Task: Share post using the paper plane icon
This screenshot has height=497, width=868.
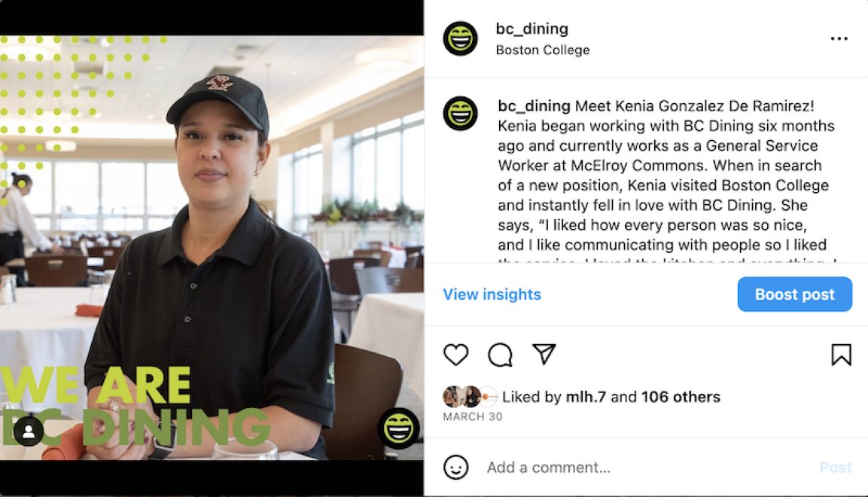Action: pyautogui.click(x=544, y=354)
